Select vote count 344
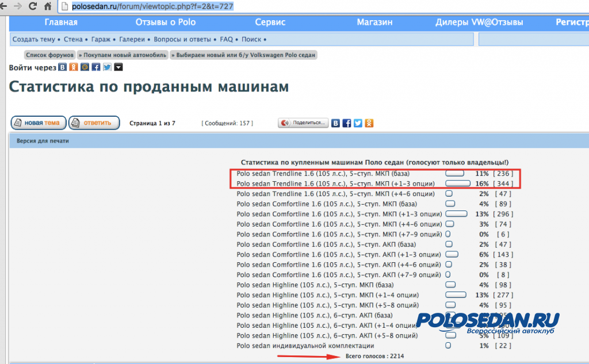Viewport: 589px width, 364px height. coord(503,183)
